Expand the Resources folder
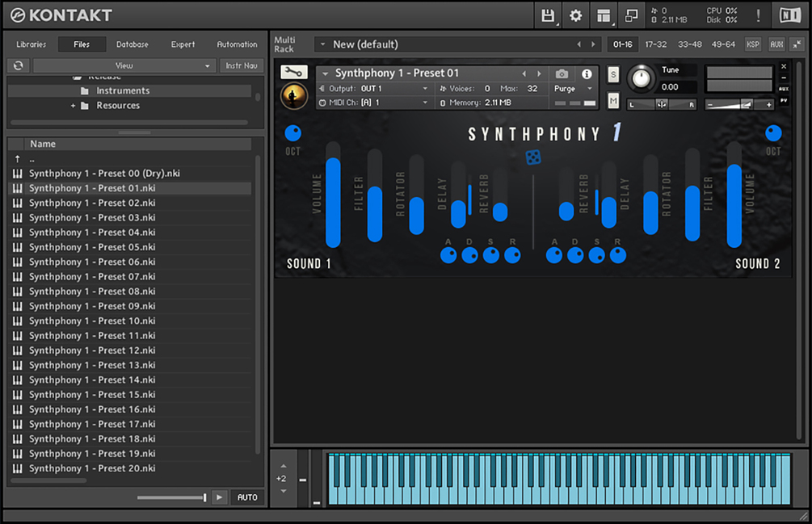The width and height of the screenshot is (812, 524). pos(73,106)
